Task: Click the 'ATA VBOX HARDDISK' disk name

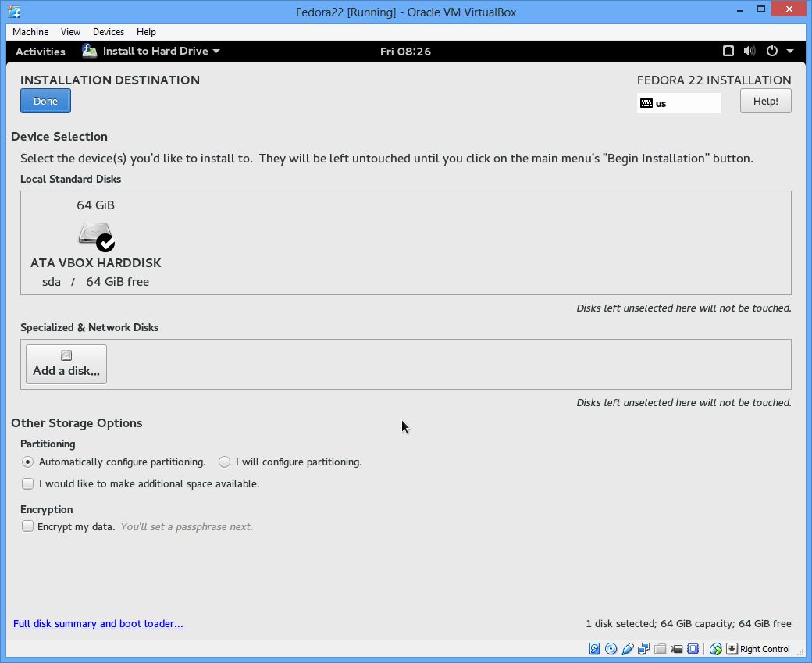Action: (x=96, y=262)
